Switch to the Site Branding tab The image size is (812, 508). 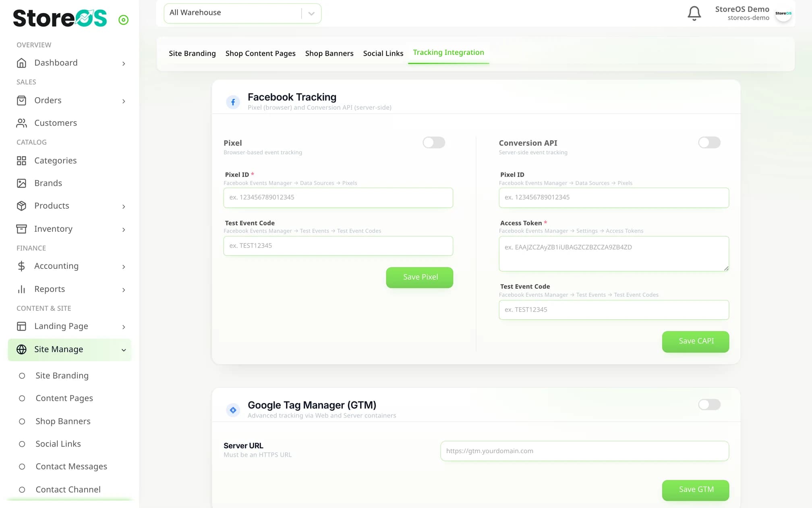coord(192,53)
